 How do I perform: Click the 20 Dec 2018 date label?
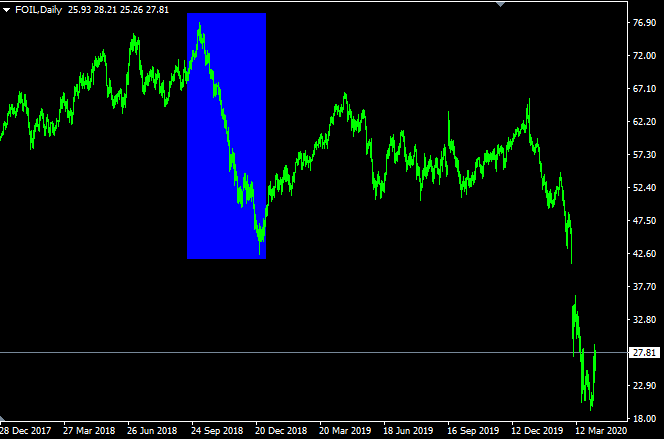point(281,431)
